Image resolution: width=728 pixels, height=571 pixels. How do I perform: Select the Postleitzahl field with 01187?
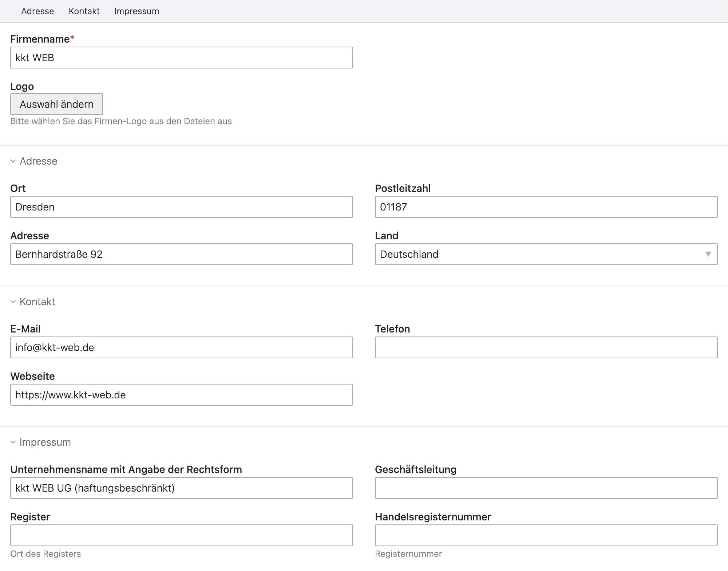(x=546, y=207)
